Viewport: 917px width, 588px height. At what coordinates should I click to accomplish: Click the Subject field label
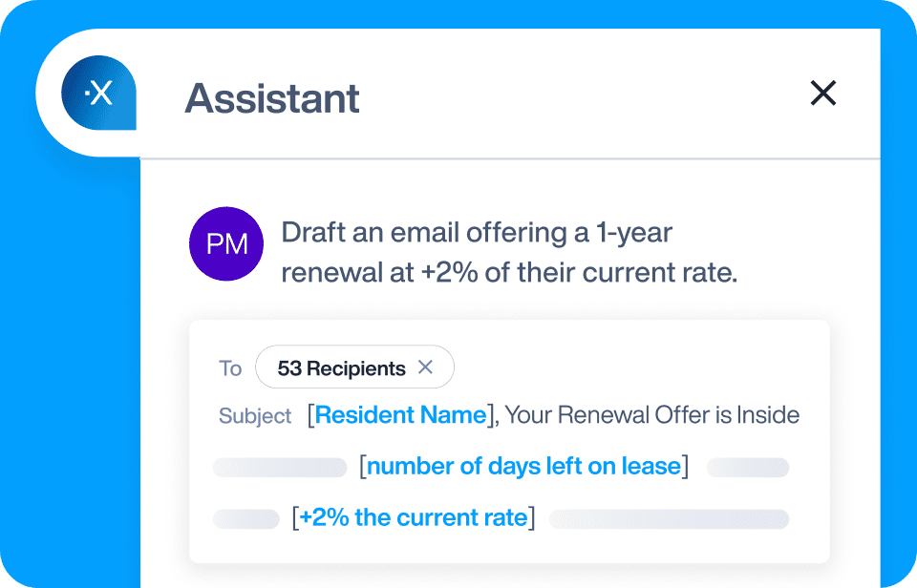coord(255,416)
